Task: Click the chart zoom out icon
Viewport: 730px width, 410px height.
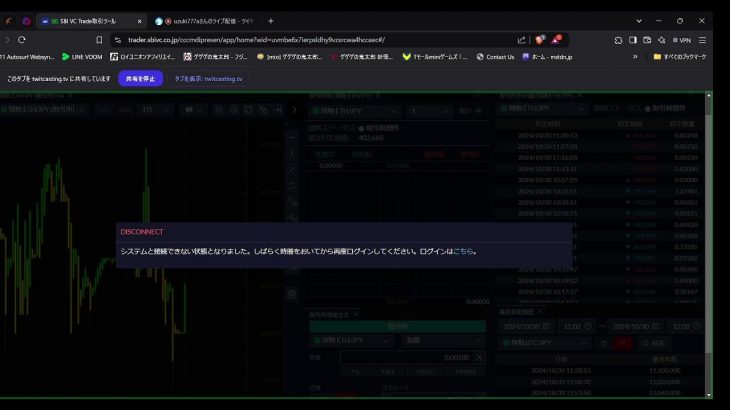Action: pos(234,110)
